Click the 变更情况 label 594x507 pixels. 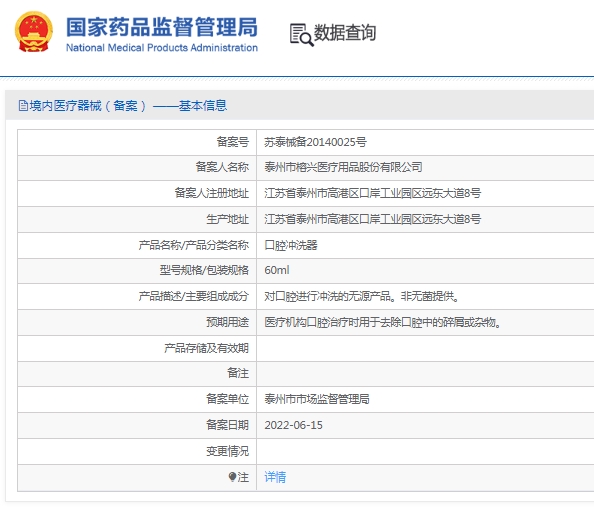coord(227,451)
